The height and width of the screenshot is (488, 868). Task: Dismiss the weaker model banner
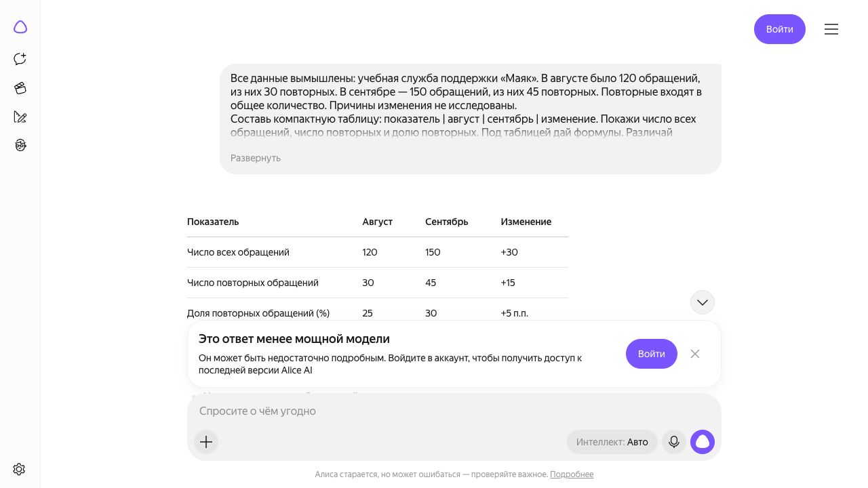pos(695,354)
